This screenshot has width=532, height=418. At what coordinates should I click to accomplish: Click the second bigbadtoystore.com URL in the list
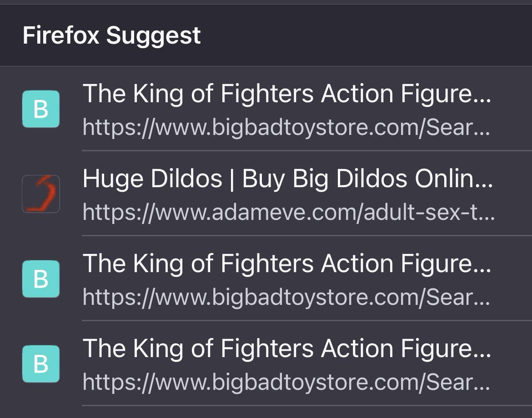(286, 298)
